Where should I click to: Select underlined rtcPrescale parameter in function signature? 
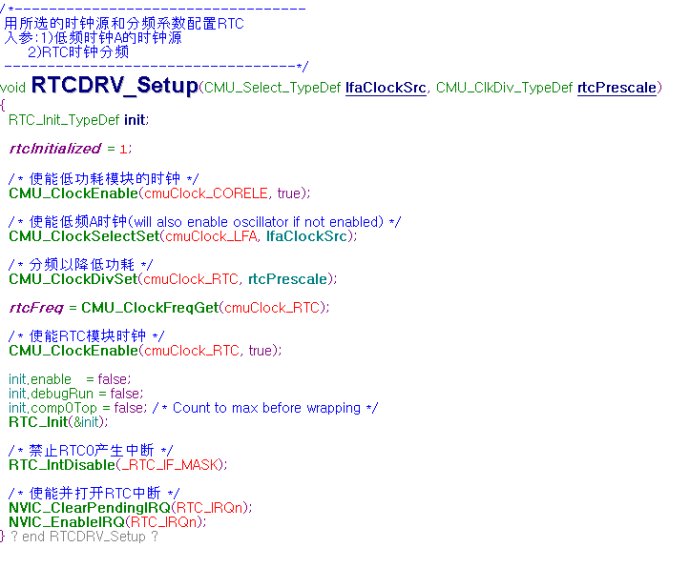(615, 88)
